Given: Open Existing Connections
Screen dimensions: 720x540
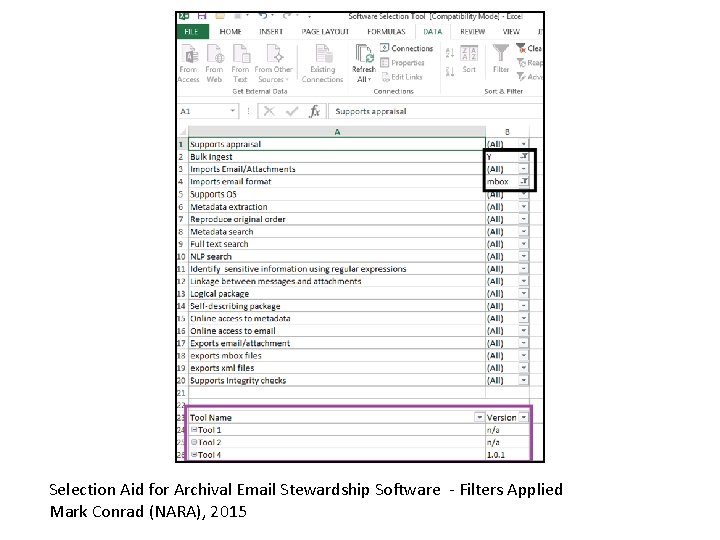Looking at the screenshot, I should click(322, 63).
